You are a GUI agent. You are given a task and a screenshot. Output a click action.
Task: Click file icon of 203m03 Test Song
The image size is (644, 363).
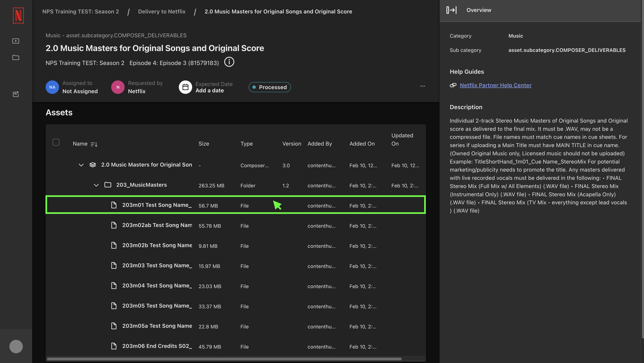[x=114, y=265]
